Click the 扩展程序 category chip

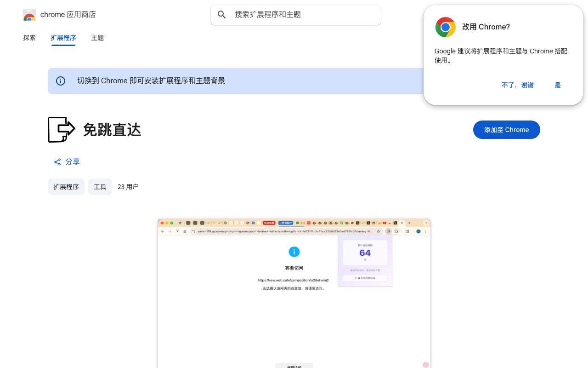66,187
